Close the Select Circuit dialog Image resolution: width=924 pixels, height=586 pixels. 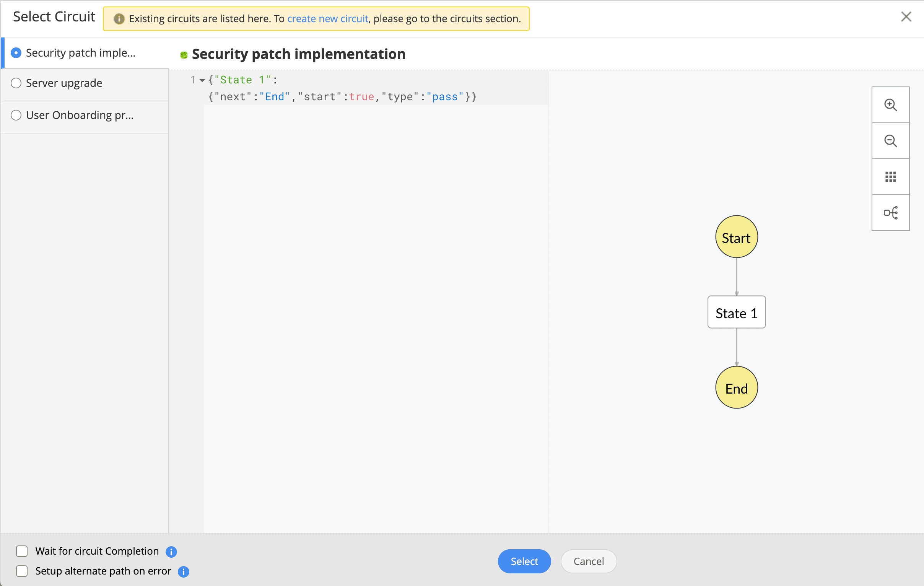point(906,16)
